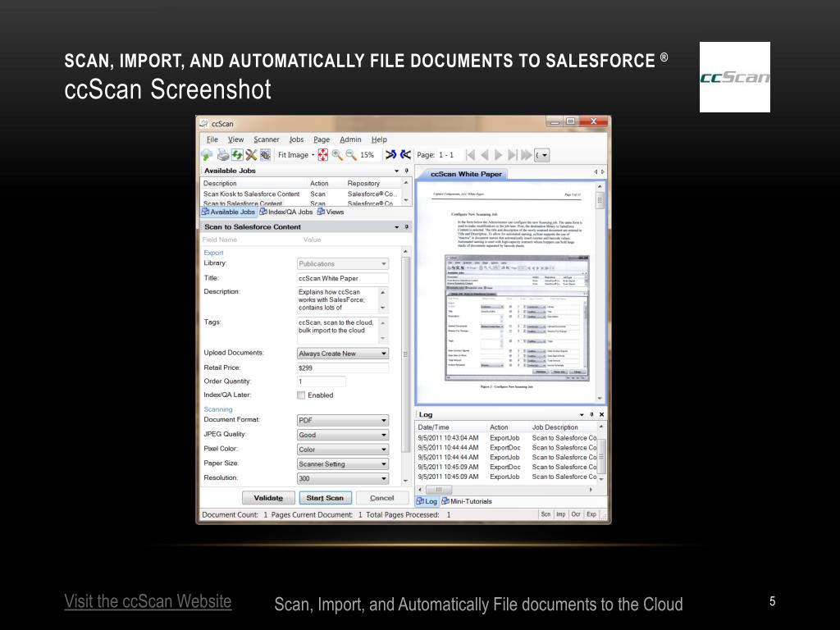Sort by the Date/Time column header
This screenshot has height=630, width=840.
click(433, 427)
